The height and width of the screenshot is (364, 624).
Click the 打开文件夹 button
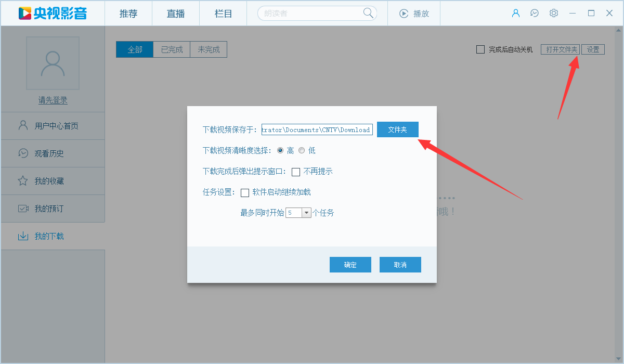560,49
